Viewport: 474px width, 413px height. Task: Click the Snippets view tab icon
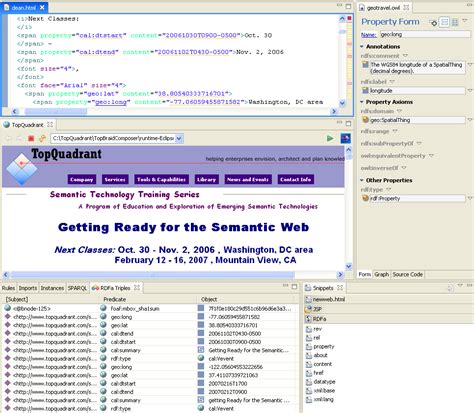click(308, 288)
